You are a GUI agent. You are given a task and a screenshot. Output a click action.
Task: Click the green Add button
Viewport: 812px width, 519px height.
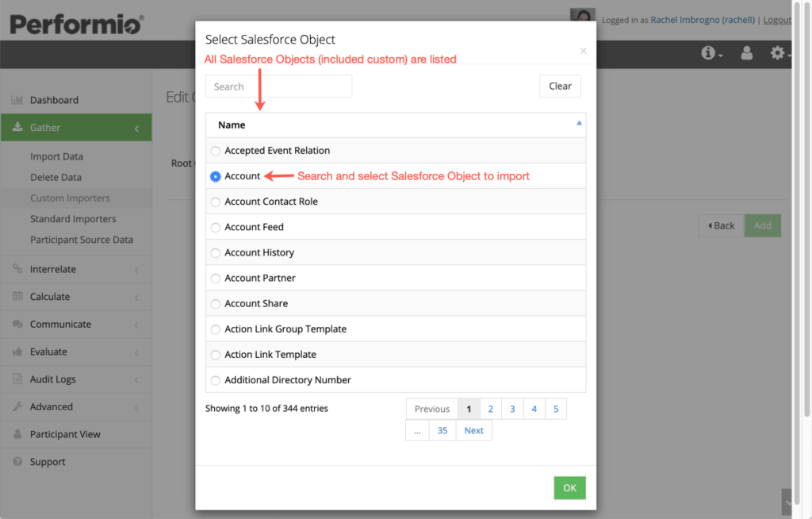click(x=762, y=225)
